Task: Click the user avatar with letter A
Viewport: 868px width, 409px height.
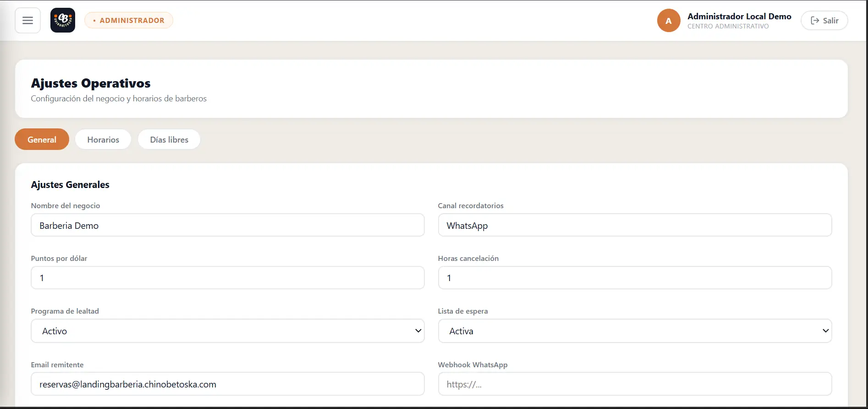Action: click(669, 21)
